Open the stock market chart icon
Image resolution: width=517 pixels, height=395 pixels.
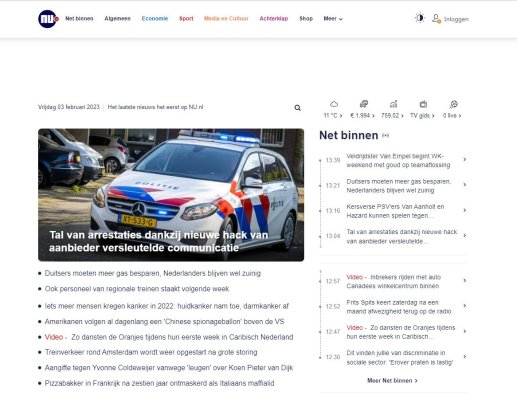pos(393,104)
